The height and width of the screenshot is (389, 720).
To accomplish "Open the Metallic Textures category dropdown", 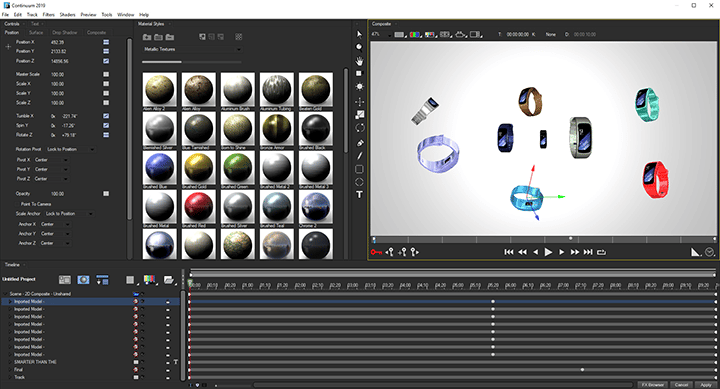I will (x=192, y=49).
